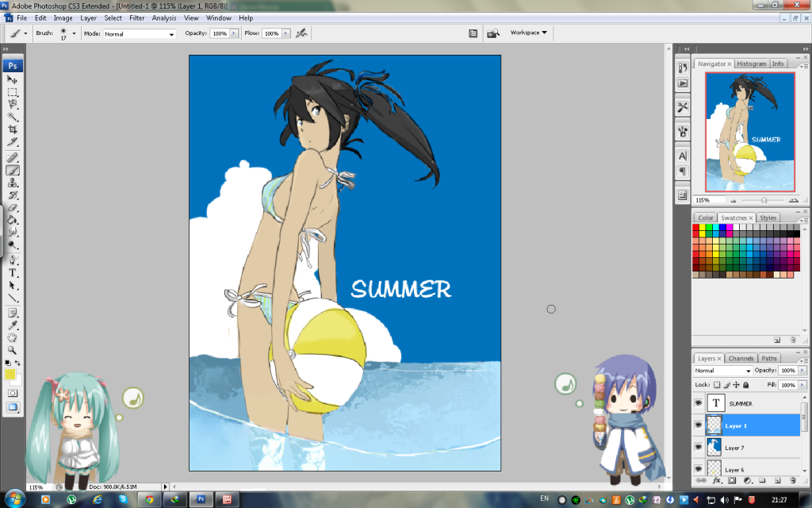Open the Workspace dropdown
Image resolution: width=812 pixels, height=508 pixels.
pos(528,33)
